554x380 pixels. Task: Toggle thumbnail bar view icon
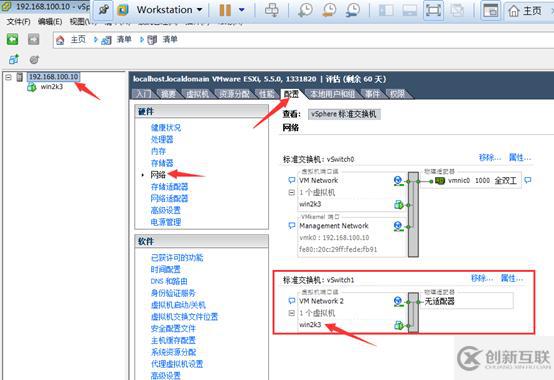pos(410,10)
